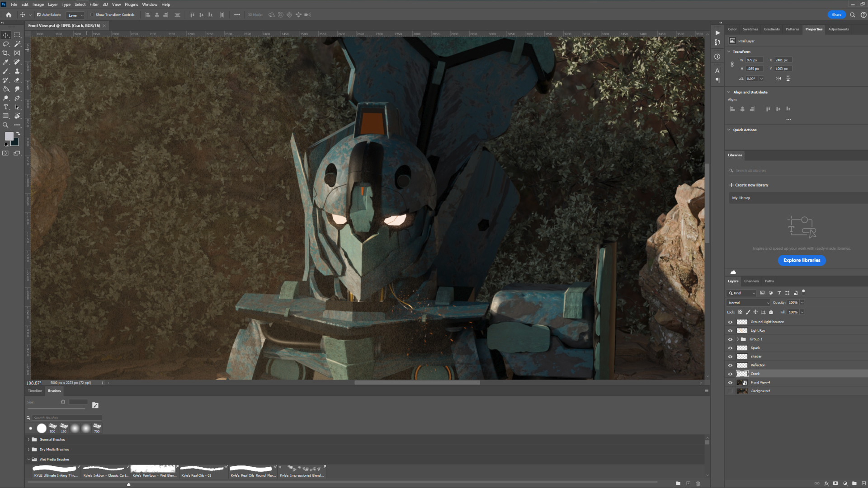
Task: Toggle the Auto-Select checkbox
Action: (39, 14)
